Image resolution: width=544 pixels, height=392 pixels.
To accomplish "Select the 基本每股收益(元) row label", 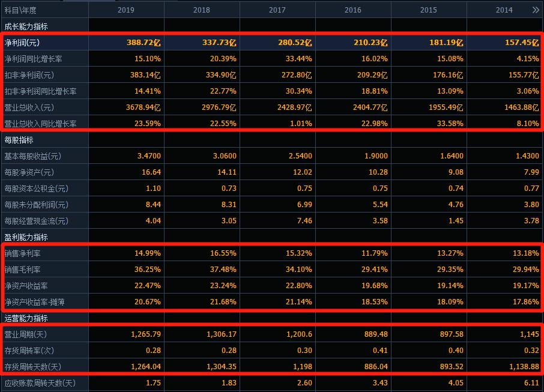I will pos(33,156).
